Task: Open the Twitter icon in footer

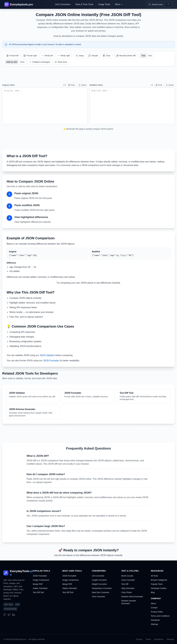Action: click(9, 615)
